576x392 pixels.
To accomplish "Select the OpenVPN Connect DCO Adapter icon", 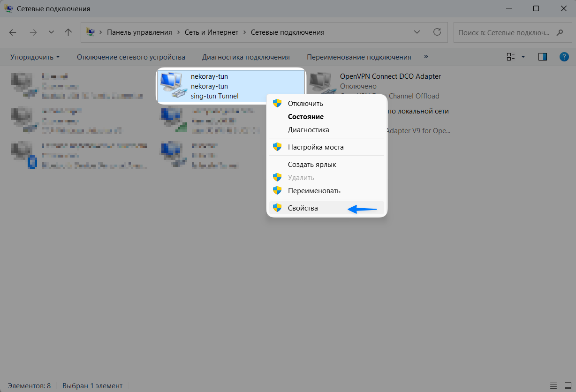I will pos(322,84).
